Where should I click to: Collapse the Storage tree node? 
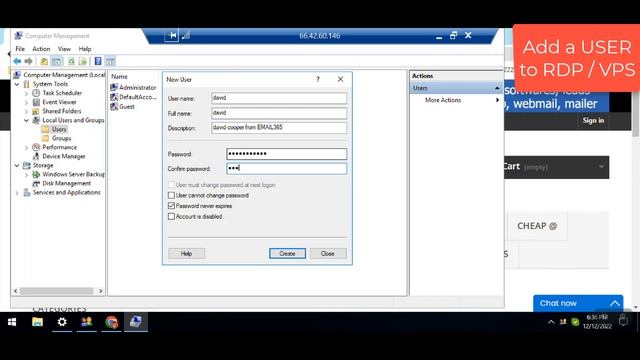[x=17, y=165]
